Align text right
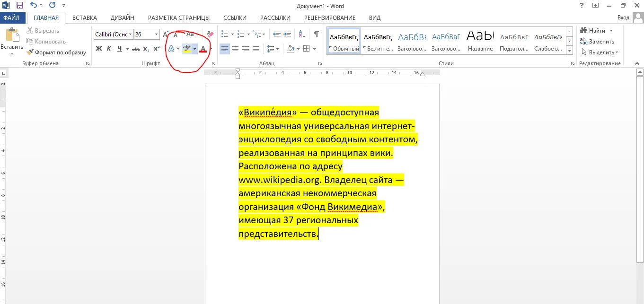This screenshot has width=644, height=304. click(246, 49)
